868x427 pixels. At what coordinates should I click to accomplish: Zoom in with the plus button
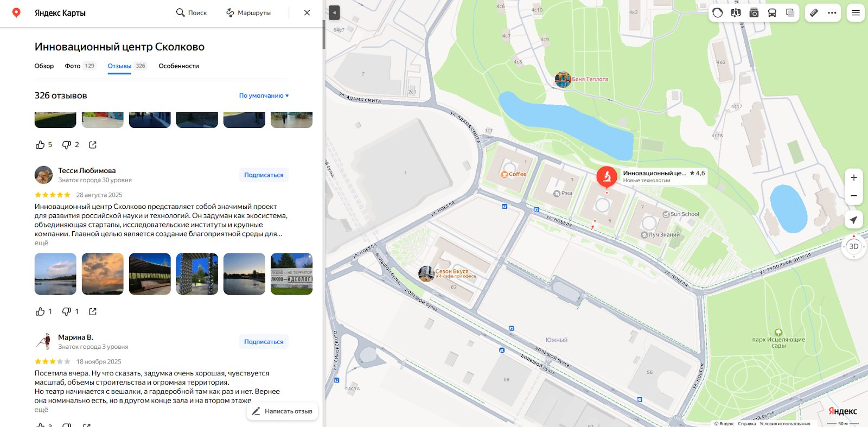click(853, 178)
